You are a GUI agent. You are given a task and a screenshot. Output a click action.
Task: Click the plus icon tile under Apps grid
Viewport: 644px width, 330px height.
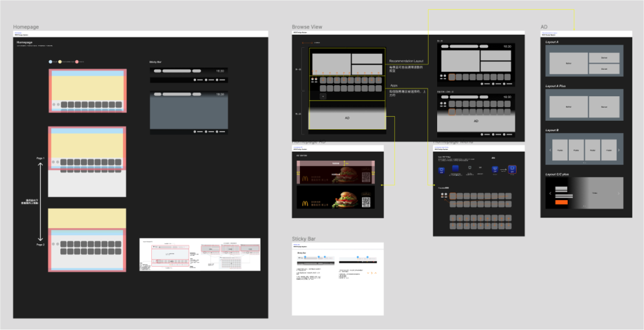[x=323, y=96]
